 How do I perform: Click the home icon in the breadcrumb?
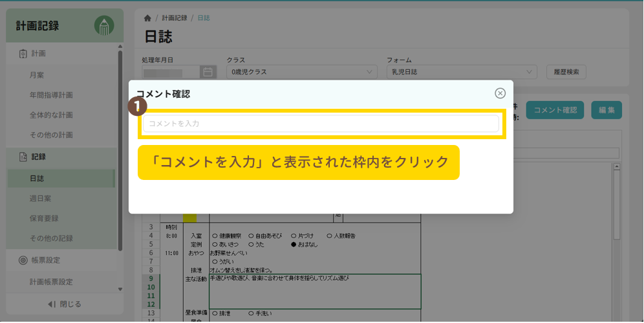[147, 18]
